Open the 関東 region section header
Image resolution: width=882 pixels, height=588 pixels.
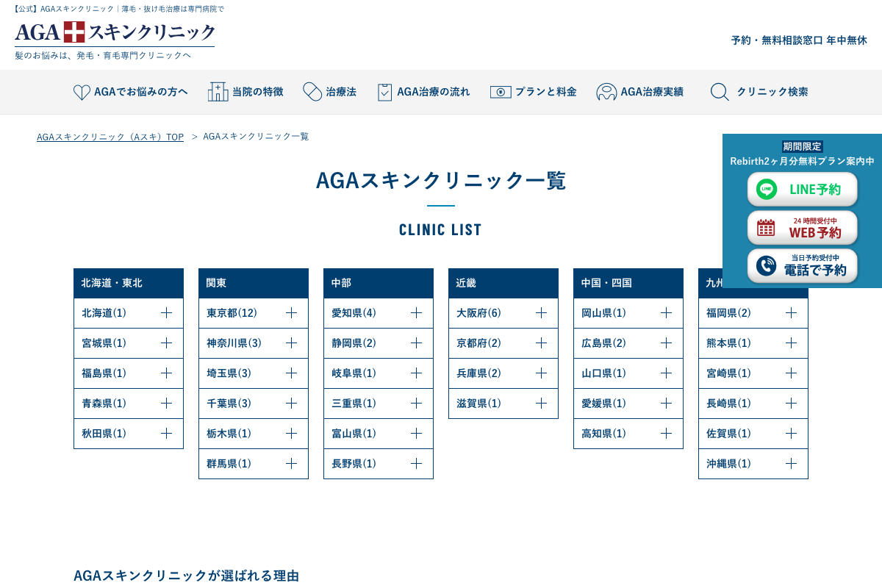tap(254, 283)
